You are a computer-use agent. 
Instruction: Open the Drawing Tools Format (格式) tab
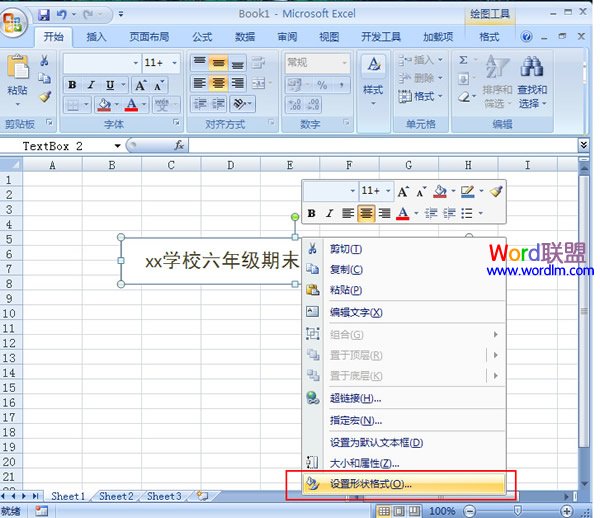tap(489, 37)
